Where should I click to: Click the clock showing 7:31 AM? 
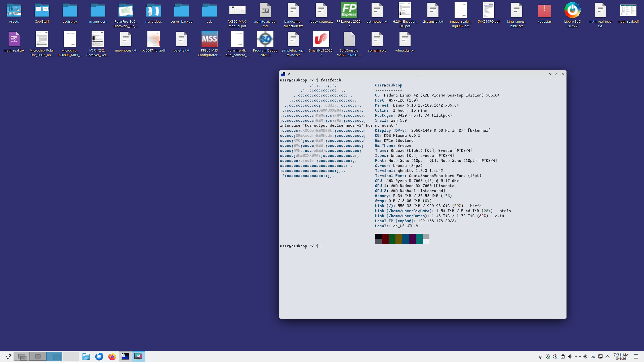(x=621, y=356)
